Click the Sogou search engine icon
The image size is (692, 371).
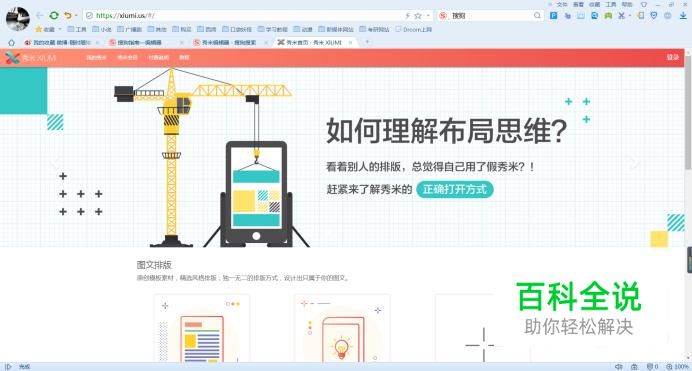(443, 15)
